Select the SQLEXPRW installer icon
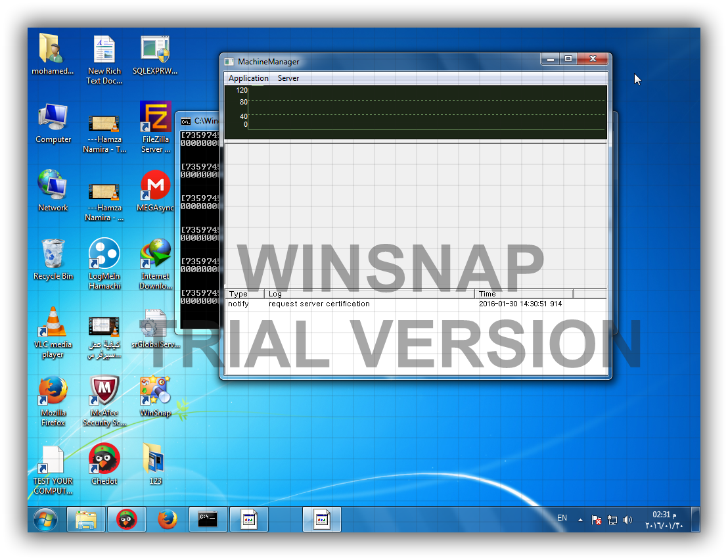The height and width of the screenshot is (560, 728). tap(155, 55)
